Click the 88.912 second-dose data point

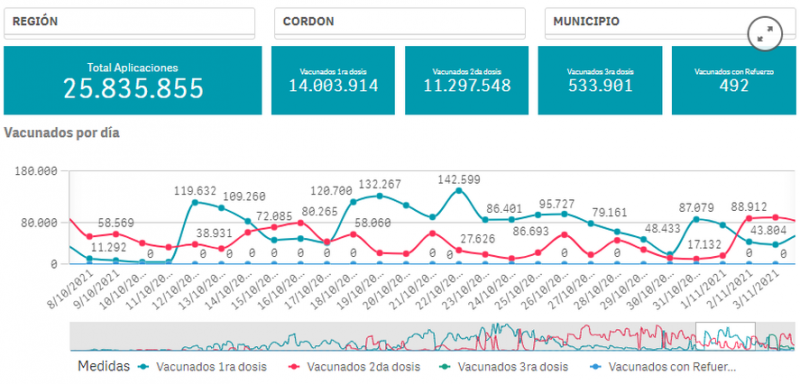pos(749,218)
